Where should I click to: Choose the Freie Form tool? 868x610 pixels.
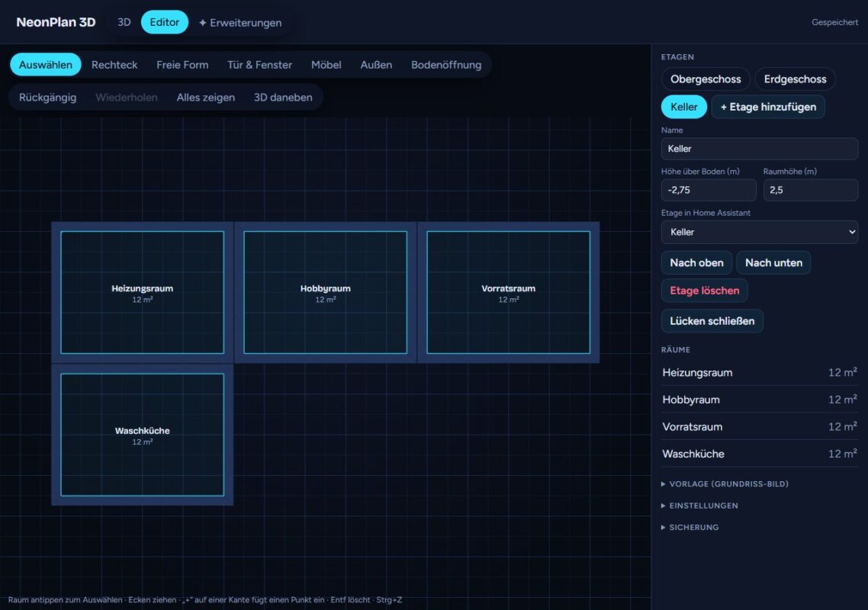point(182,65)
